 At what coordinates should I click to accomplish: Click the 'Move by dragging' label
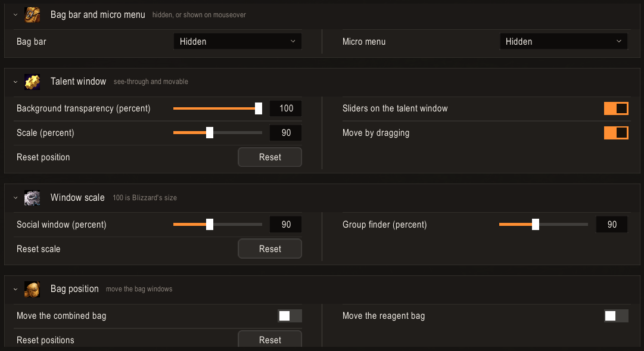[x=376, y=133]
